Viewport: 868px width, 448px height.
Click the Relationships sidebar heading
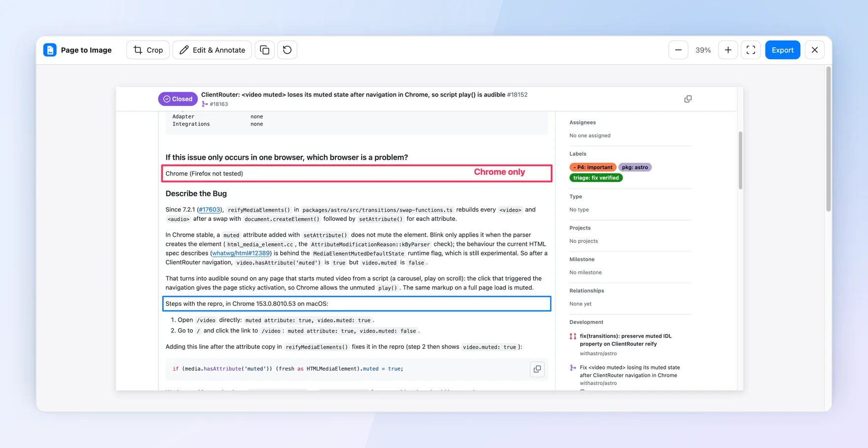(587, 291)
